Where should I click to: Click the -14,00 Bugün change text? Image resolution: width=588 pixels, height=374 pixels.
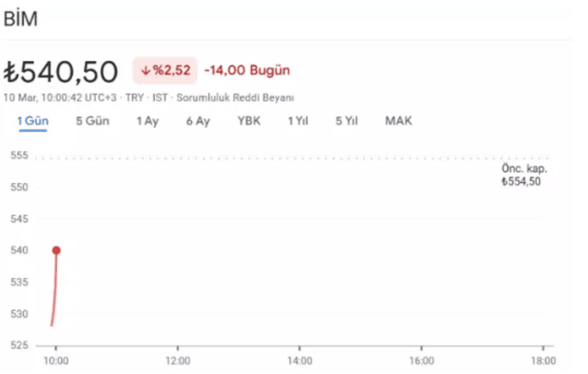(x=247, y=70)
